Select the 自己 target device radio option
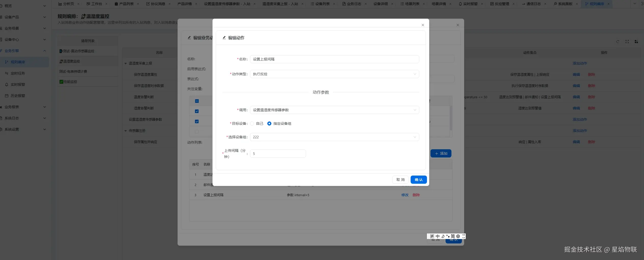The image size is (644, 260). pos(252,123)
